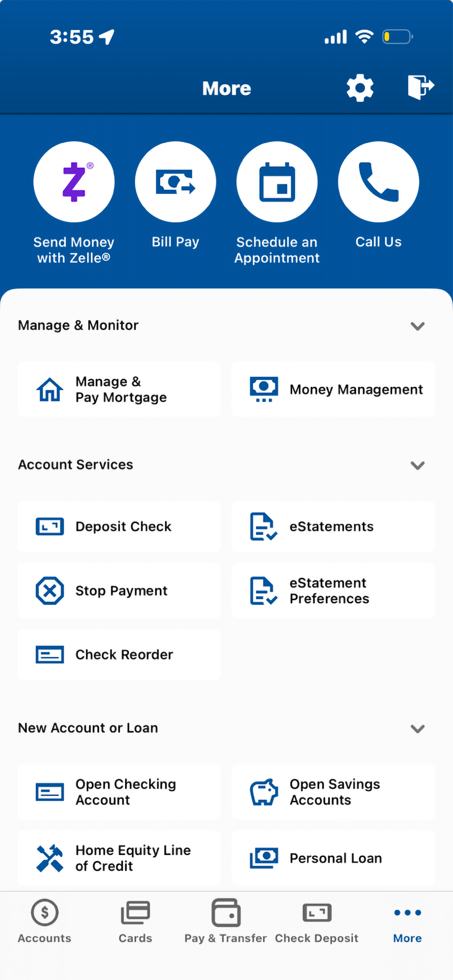Tap the battery indicator in status bar
The image size is (453, 980).
coord(398,37)
